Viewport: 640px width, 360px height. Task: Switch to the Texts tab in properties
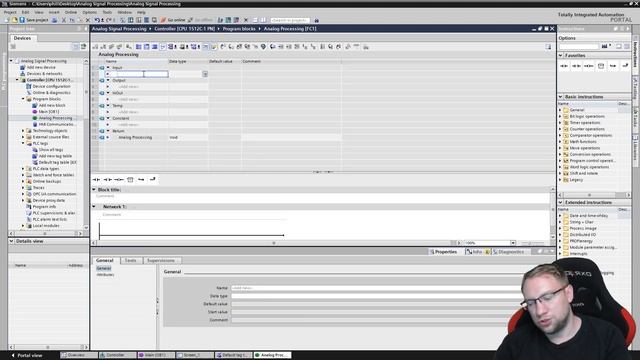(131, 260)
